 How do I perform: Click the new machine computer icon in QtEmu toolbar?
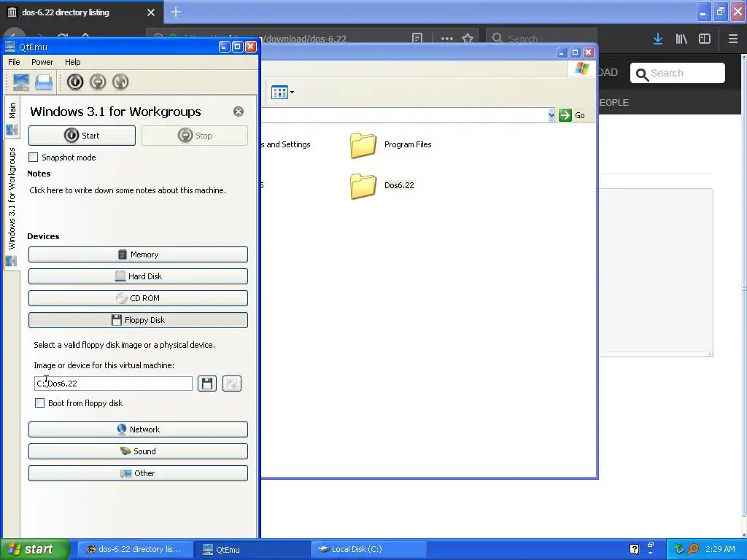pos(21,82)
